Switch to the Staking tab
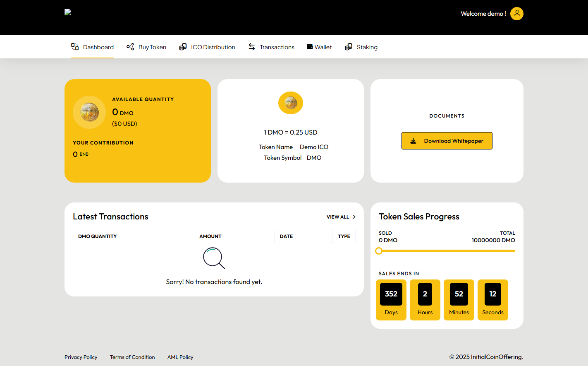 pyautogui.click(x=367, y=47)
